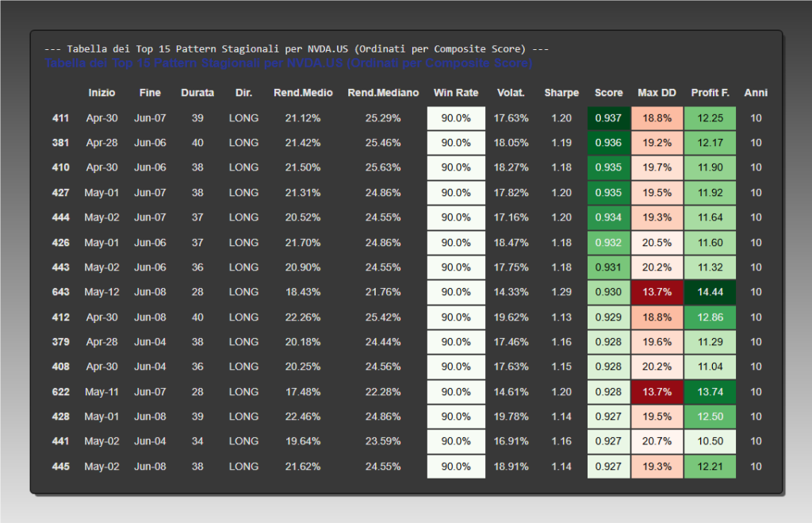Select row index 426

click(60, 243)
